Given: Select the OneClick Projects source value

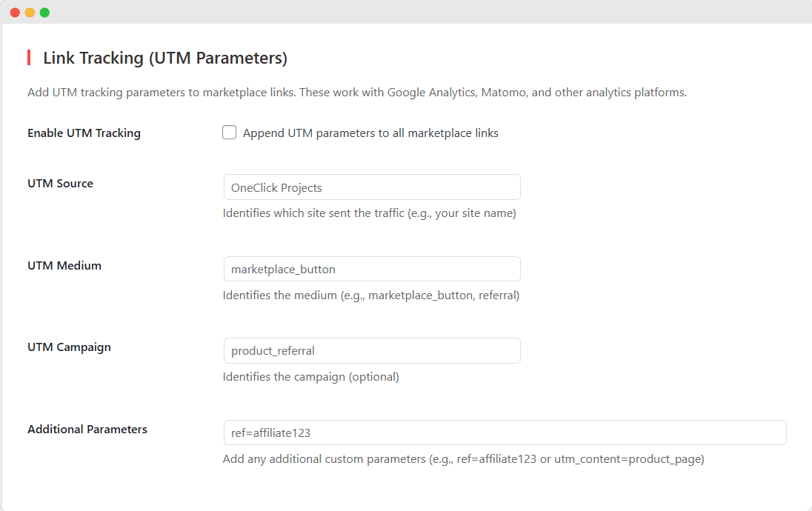Looking at the screenshot, I should (277, 187).
